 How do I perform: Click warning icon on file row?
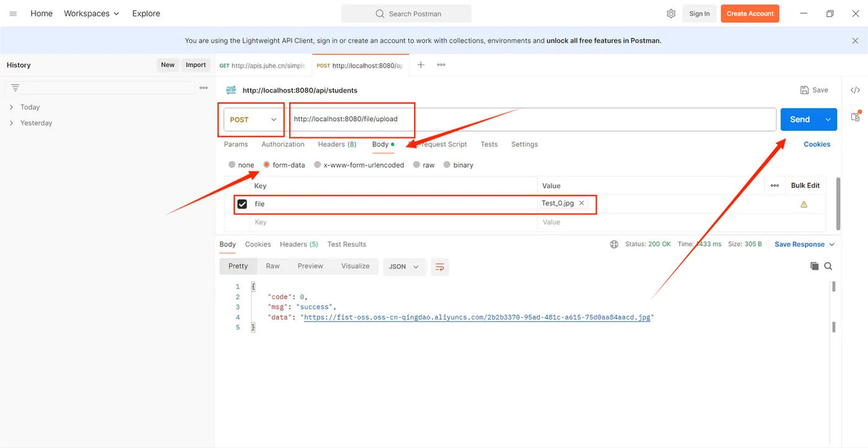click(x=804, y=204)
